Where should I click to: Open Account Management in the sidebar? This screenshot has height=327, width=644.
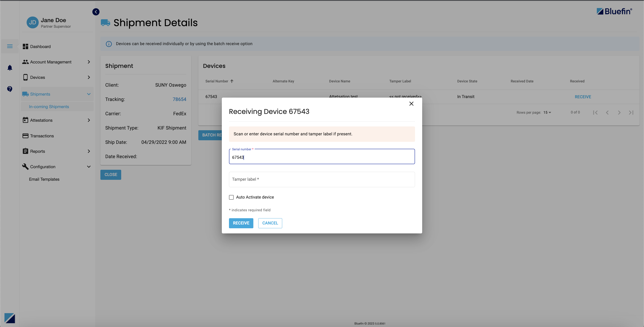point(51,62)
